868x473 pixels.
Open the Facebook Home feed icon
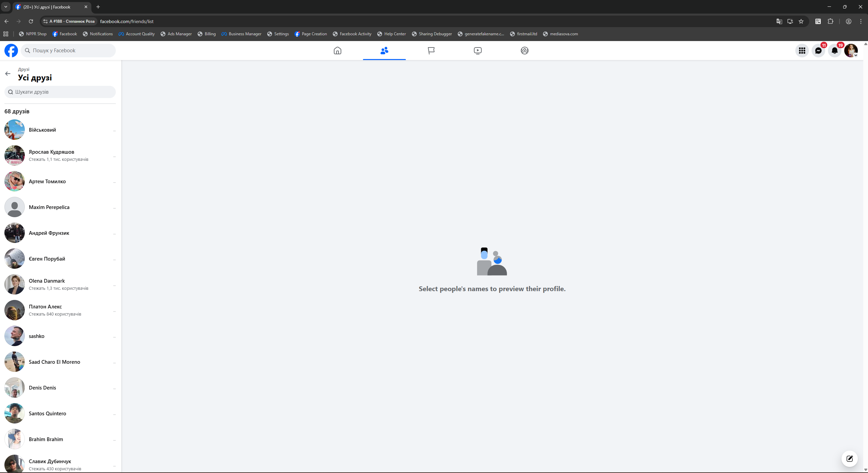tap(337, 51)
